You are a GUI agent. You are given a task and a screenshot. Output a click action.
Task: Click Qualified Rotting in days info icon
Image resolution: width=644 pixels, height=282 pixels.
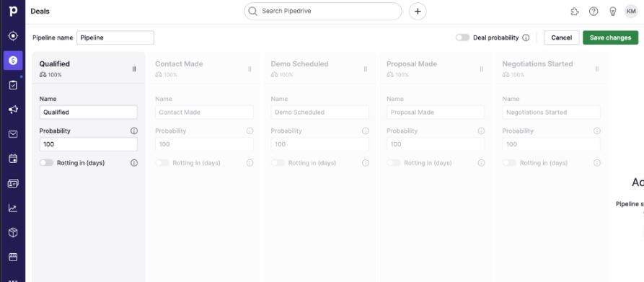(134, 163)
